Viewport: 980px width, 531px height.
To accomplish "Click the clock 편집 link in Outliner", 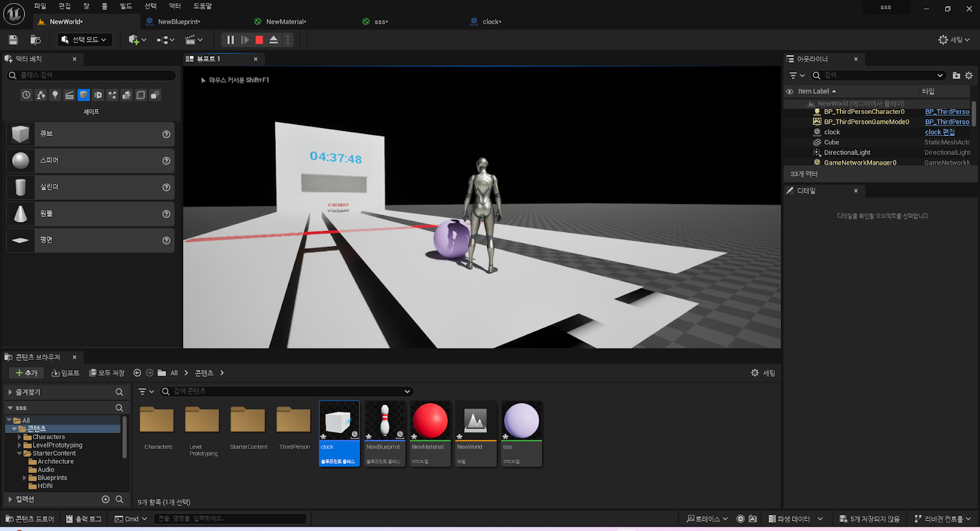I will tap(940, 132).
